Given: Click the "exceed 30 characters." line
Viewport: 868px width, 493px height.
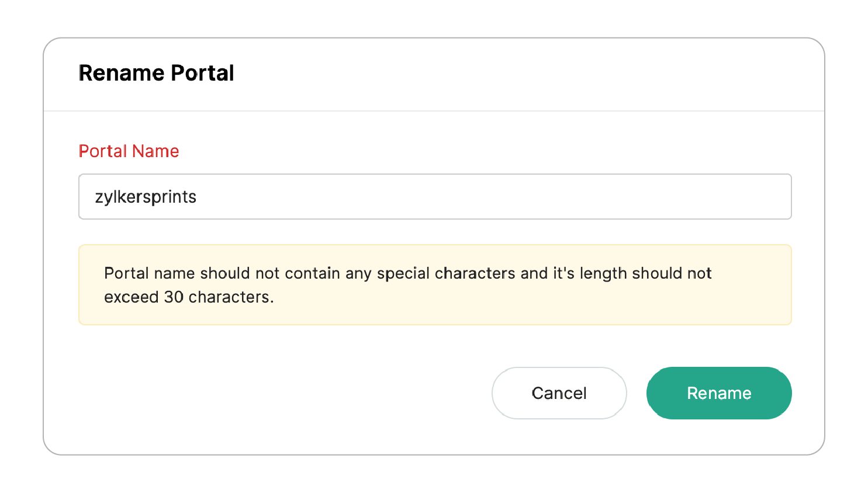Looking at the screenshot, I should 189,297.
